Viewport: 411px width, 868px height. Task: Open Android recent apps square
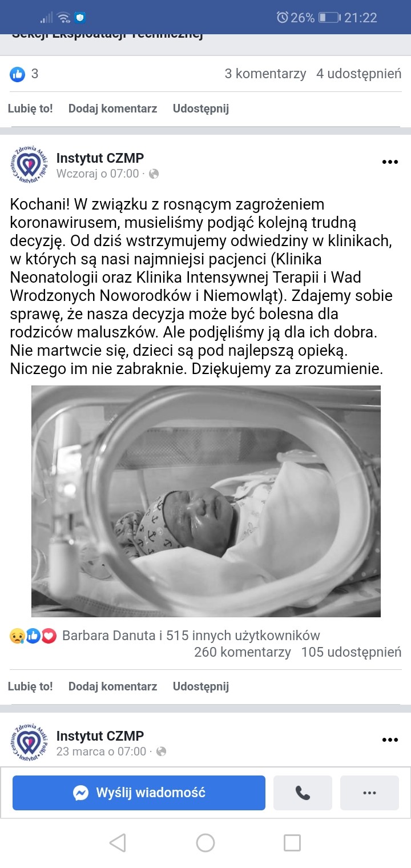[292, 842]
